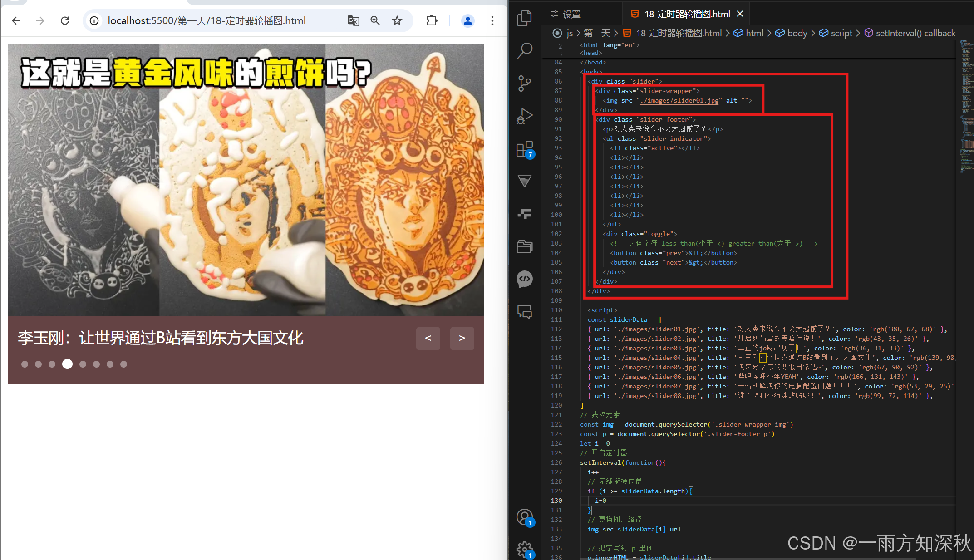This screenshot has height=560, width=974.
Task: Click the Chrome translate page icon
Action: pos(353,20)
